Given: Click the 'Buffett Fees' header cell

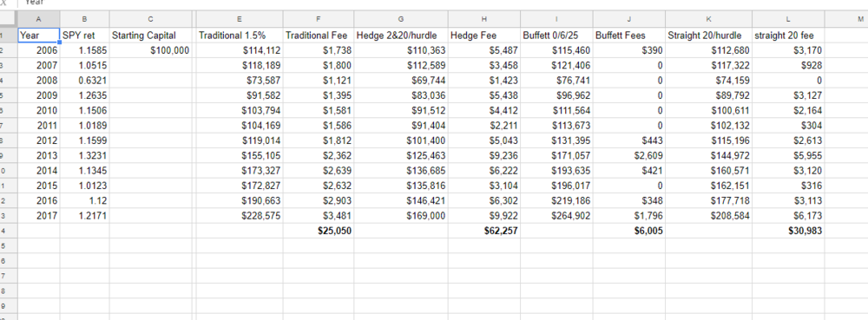Looking at the screenshot, I should (628, 36).
